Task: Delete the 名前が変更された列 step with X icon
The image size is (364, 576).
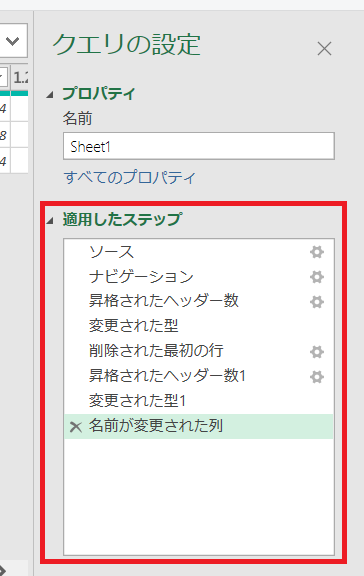Action: [x=76, y=426]
